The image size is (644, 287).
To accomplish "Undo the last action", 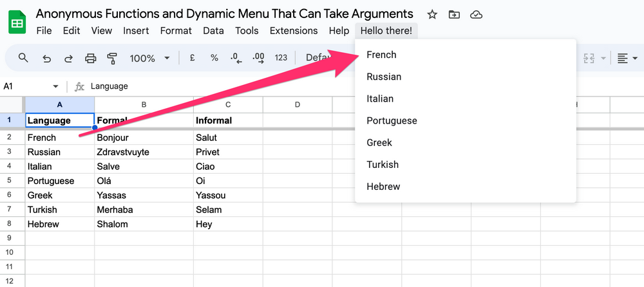I will (46, 59).
